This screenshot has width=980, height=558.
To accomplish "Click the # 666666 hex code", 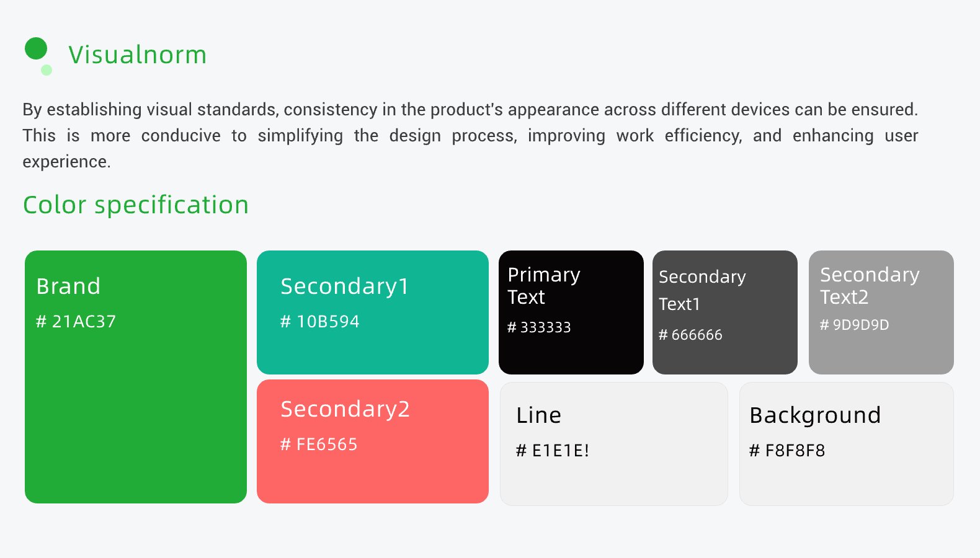I will tap(690, 335).
